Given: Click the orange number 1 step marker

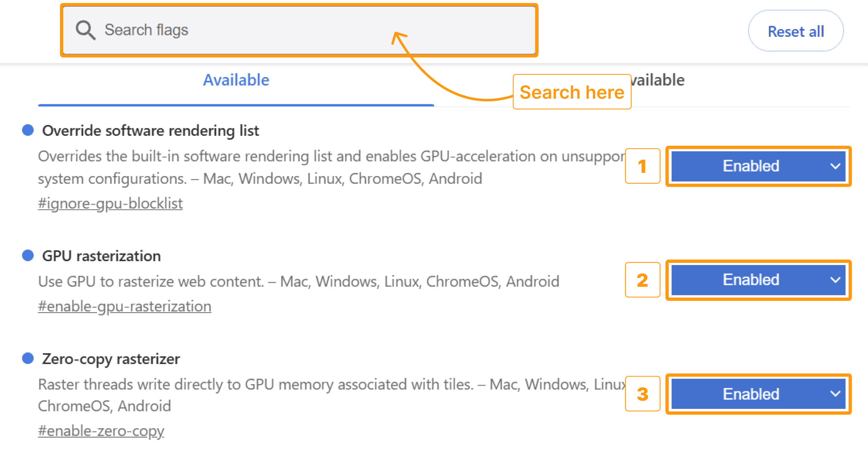Looking at the screenshot, I should tap(642, 166).
